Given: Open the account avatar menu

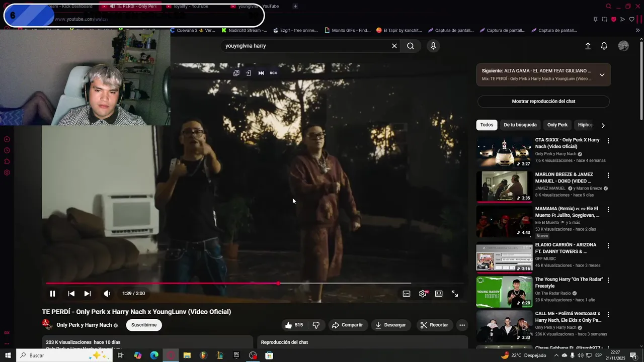Looking at the screenshot, I should (623, 46).
